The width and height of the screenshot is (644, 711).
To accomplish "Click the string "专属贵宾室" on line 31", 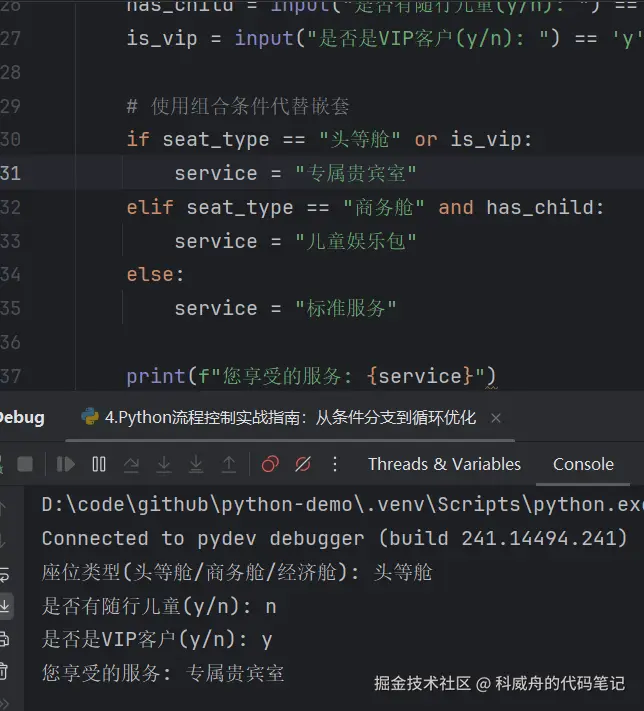I will coord(356,173).
